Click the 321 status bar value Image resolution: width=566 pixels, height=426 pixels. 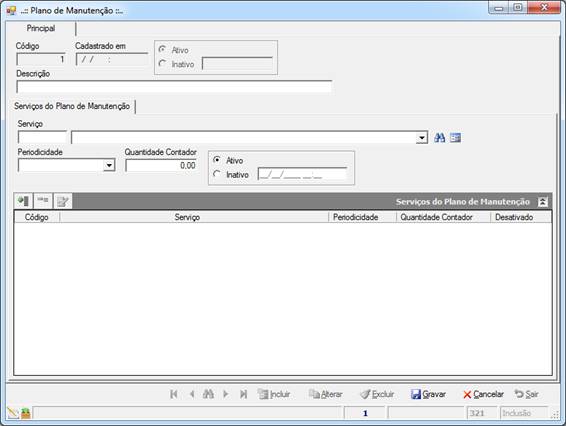(482, 413)
